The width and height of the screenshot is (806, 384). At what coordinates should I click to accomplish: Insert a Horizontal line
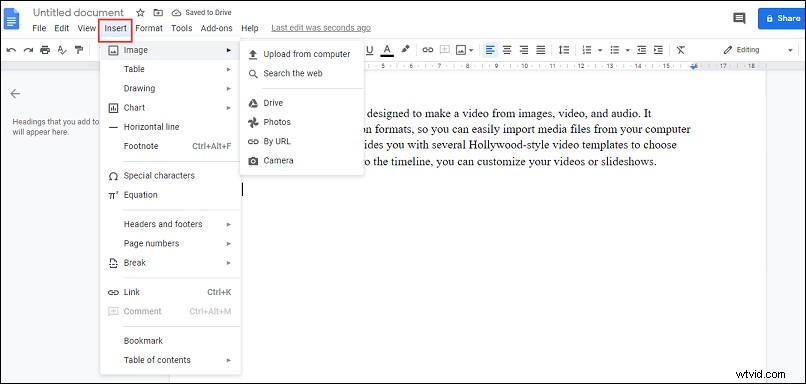[x=170, y=127]
